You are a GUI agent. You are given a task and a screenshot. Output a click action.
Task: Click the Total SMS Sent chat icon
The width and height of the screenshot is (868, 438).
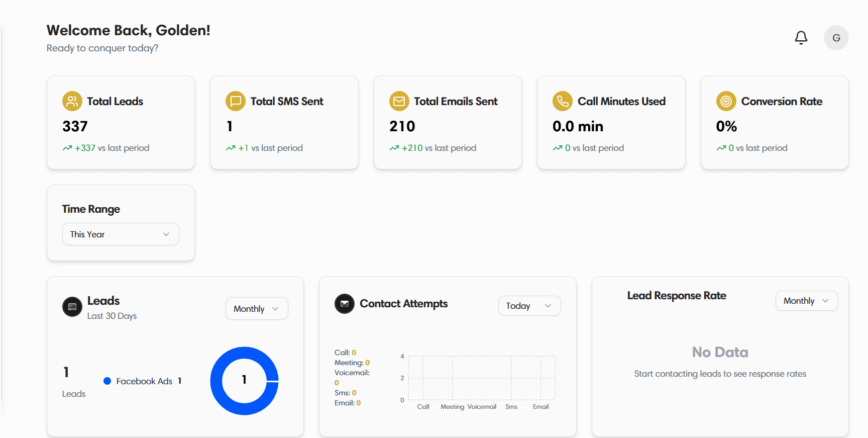coord(236,101)
